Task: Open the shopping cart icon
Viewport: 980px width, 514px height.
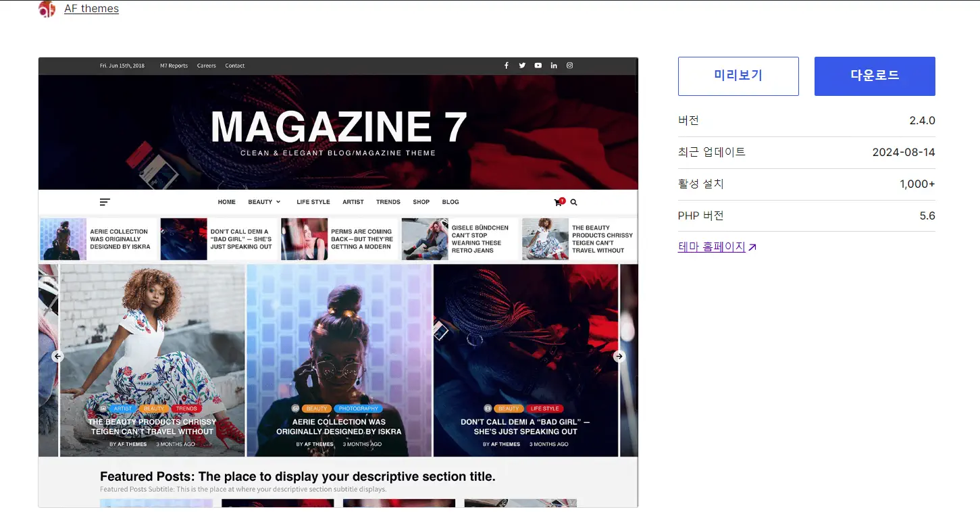Action: coord(558,202)
